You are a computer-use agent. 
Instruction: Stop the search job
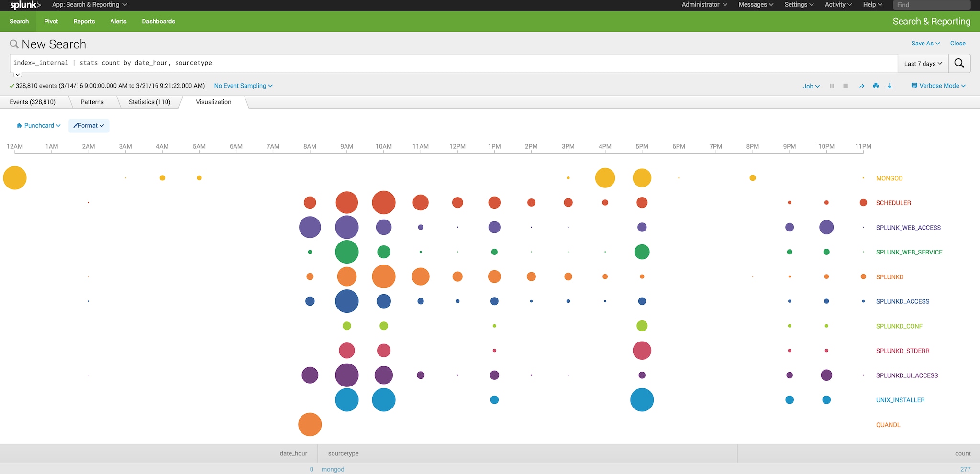click(x=846, y=86)
